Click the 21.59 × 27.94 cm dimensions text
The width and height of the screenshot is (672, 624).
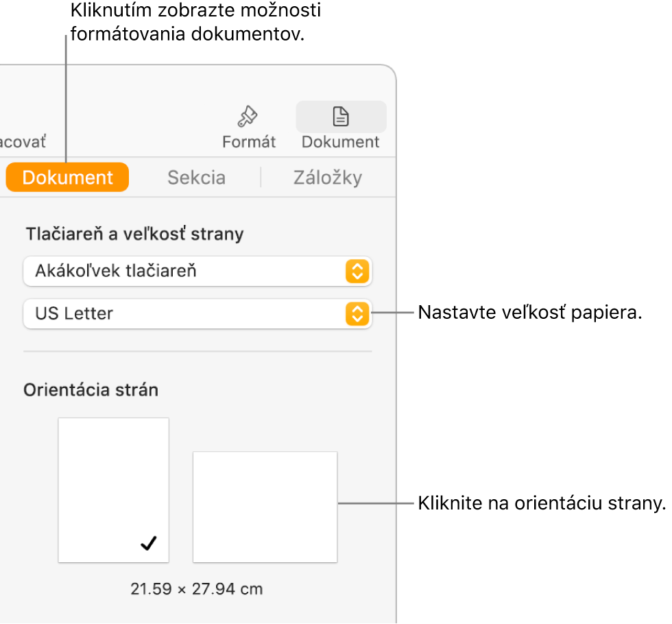click(x=197, y=589)
